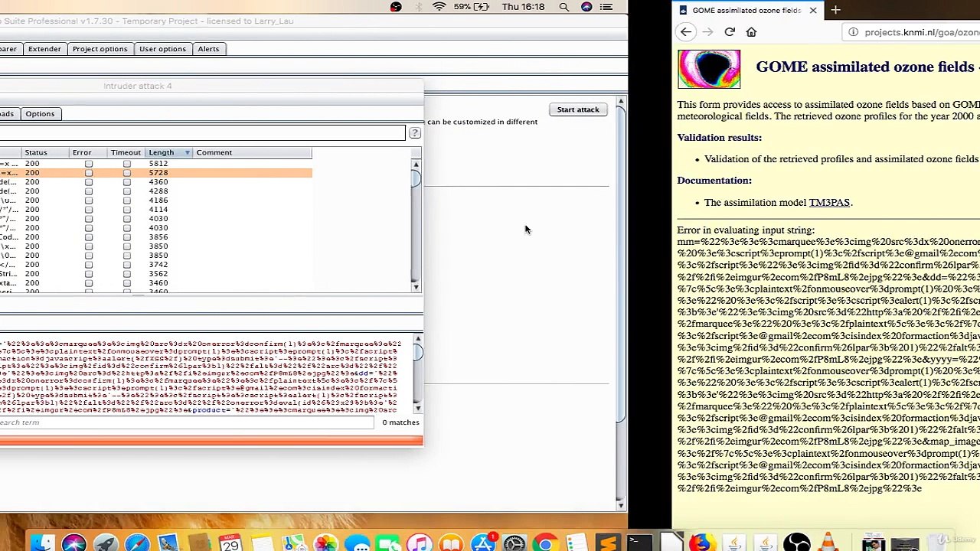Toggle Timeout checkbox for length 3562 row
This screenshot has width=980, height=551.
(x=127, y=274)
